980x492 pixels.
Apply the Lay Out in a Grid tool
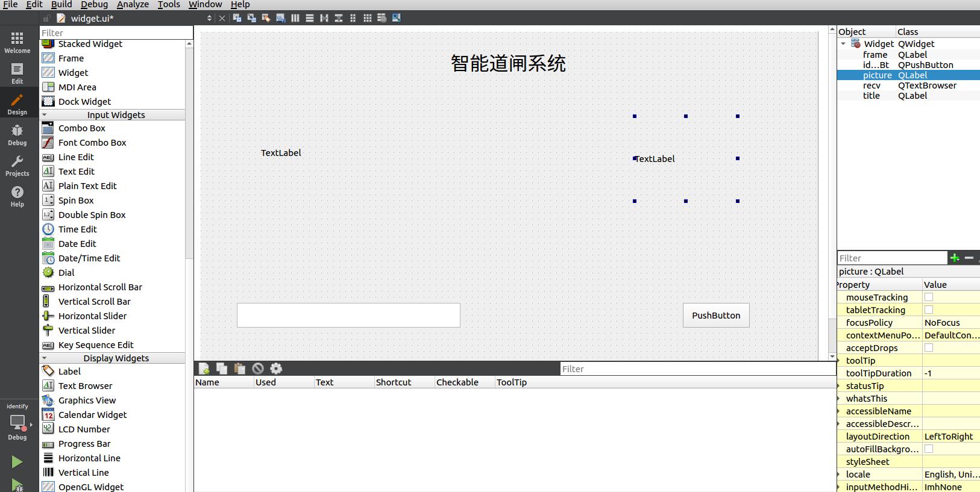point(368,18)
